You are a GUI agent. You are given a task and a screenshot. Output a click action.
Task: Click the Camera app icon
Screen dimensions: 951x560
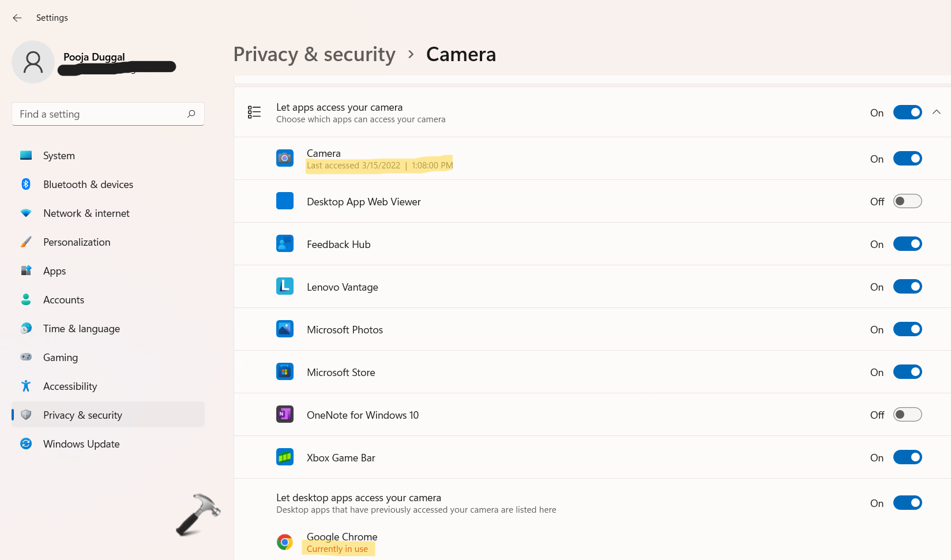[285, 158]
